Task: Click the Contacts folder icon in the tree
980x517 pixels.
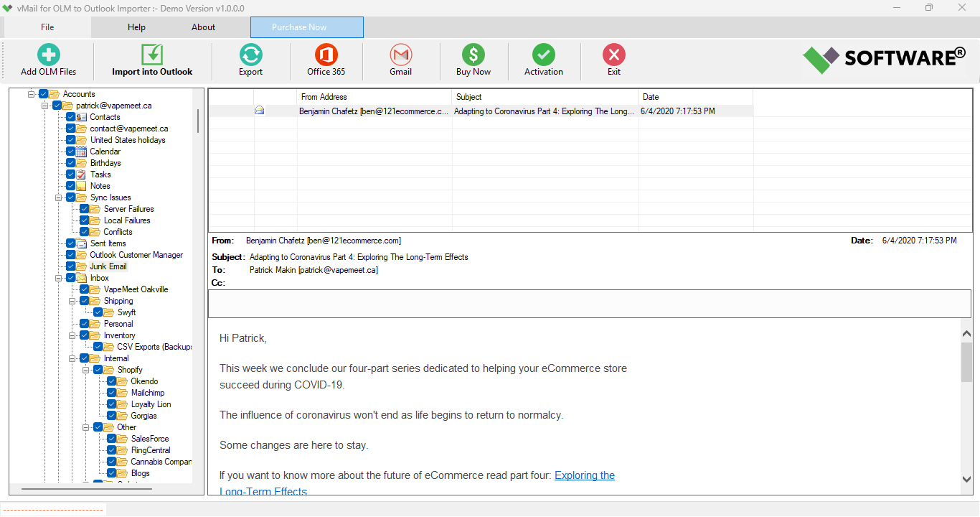Action: coord(82,117)
